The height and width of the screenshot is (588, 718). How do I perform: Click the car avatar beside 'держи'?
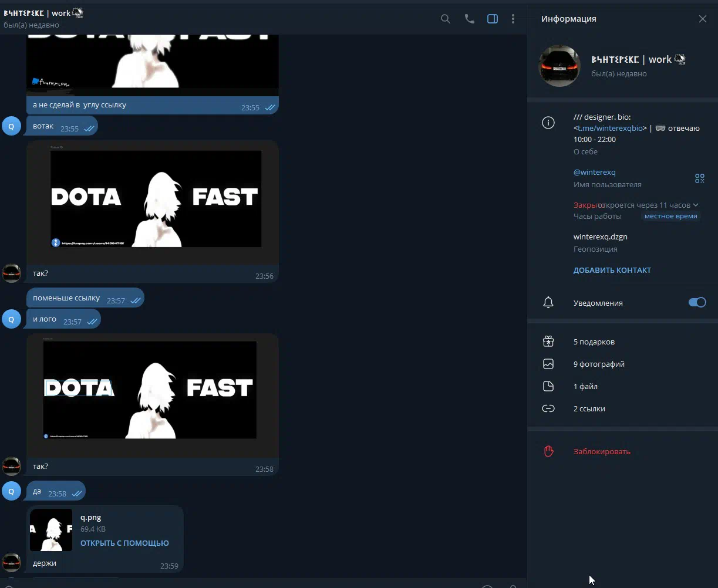click(x=11, y=562)
